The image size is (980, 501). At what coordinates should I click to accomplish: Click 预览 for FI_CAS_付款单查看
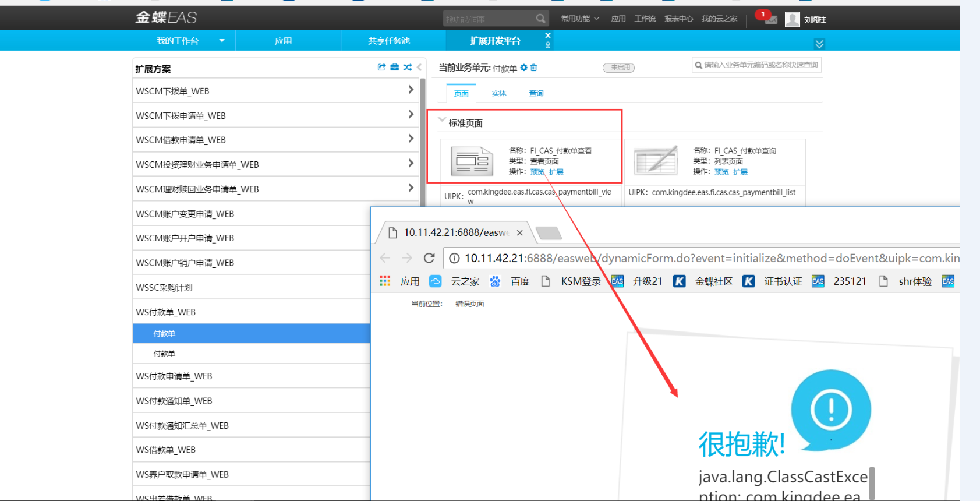tap(537, 172)
